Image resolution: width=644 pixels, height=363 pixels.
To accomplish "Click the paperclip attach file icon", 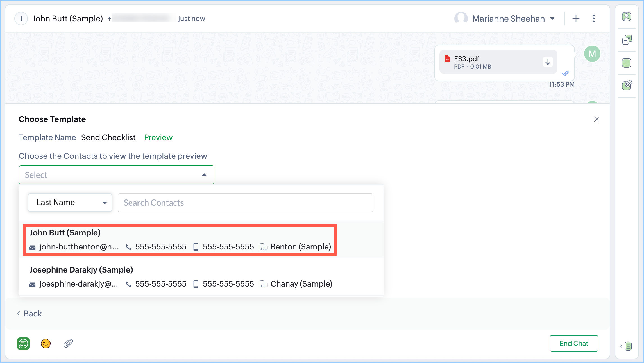I will tap(68, 344).
